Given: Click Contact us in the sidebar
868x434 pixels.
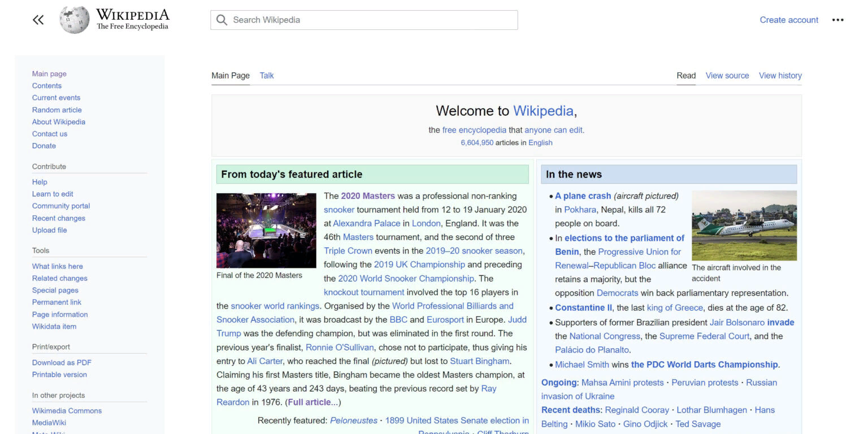Looking at the screenshot, I should (x=50, y=134).
